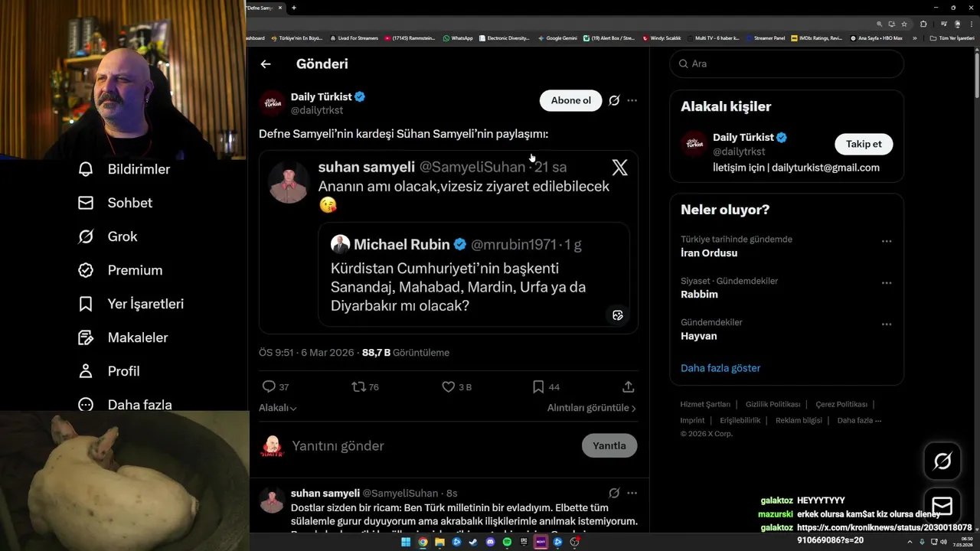The width and height of the screenshot is (980, 551).
Task: Click Takip et for Daily Türkist
Action: [x=864, y=144]
